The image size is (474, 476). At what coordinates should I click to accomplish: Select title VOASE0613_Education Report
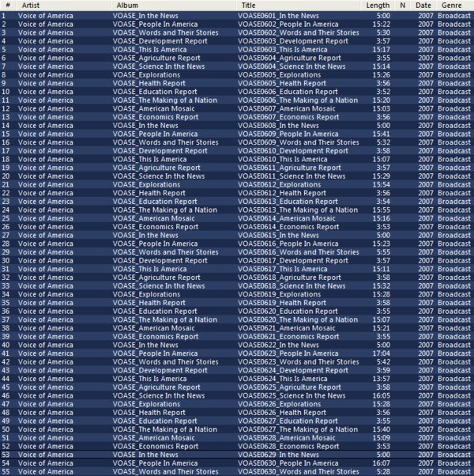[x=288, y=202]
